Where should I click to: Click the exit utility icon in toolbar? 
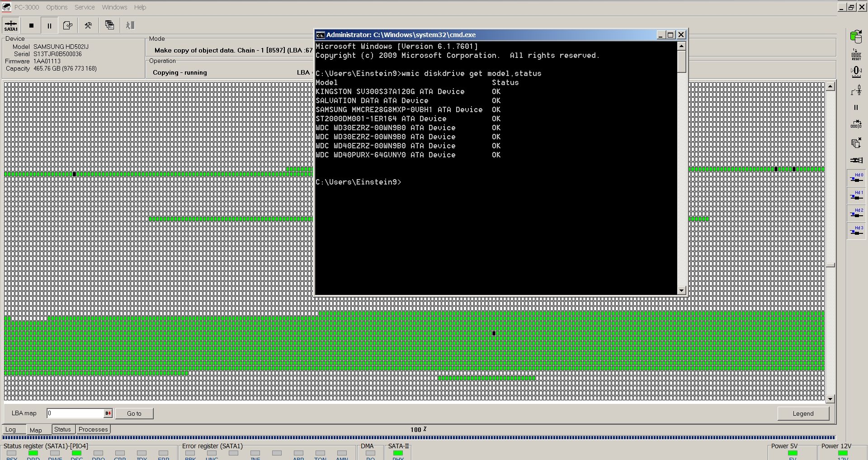click(130, 25)
